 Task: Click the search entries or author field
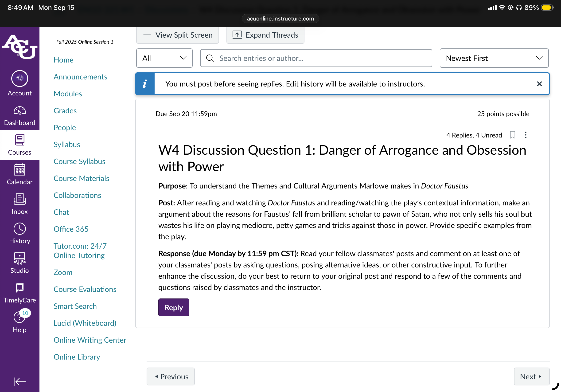click(316, 58)
